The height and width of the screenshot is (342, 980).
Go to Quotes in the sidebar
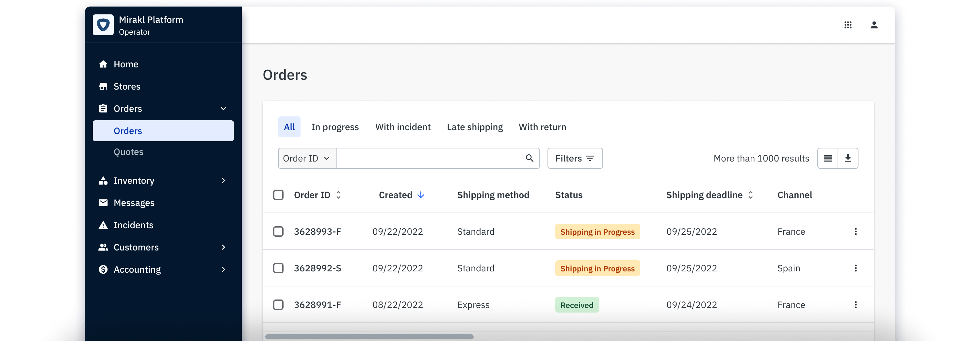pos(128,152)
